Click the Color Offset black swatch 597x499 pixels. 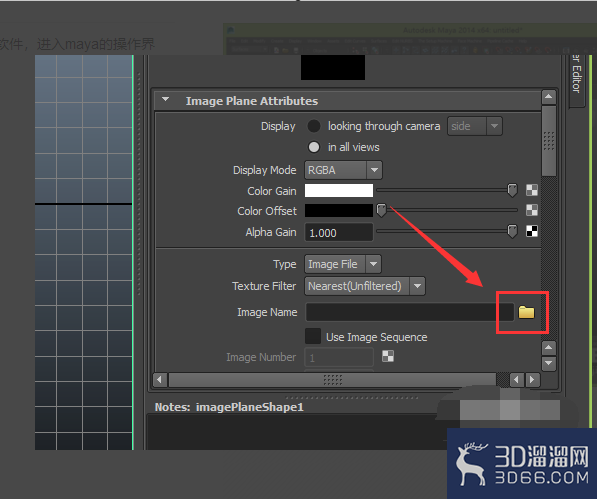(339, 210)
